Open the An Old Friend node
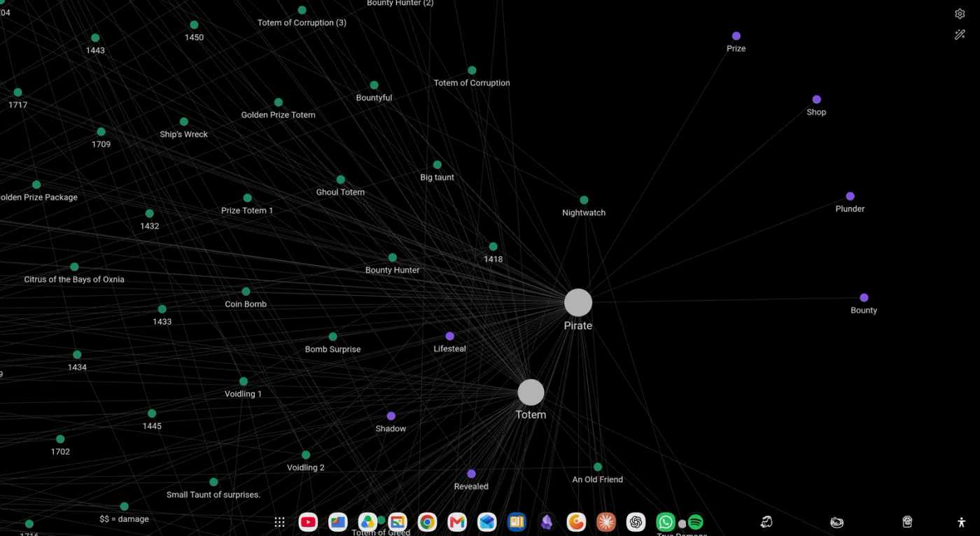980x536 pixels. click(597, 467)
